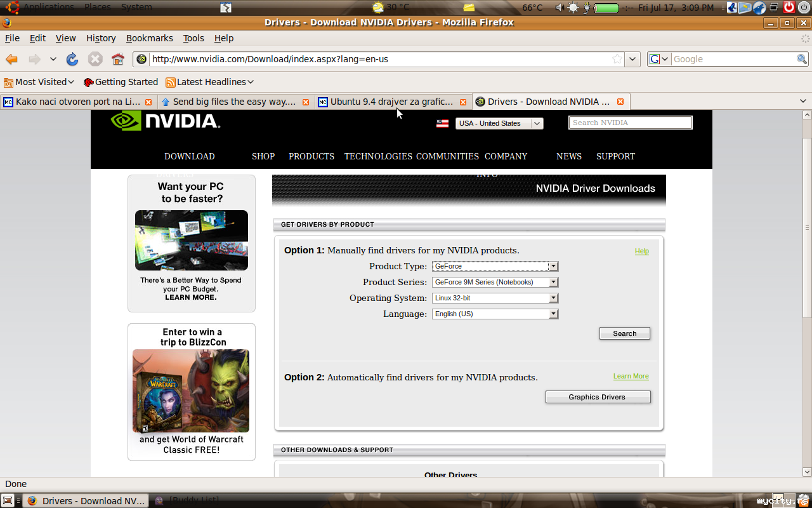This screenshot has width=812, height=508.
Task: Click the search magnifier in the Google box
Action: (802, 59)
